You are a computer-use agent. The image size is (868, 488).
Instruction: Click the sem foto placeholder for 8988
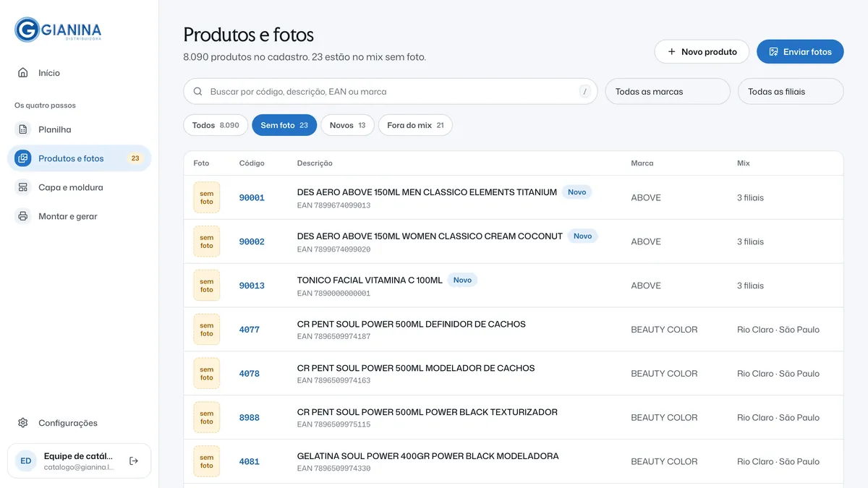(x=207, y=418)
